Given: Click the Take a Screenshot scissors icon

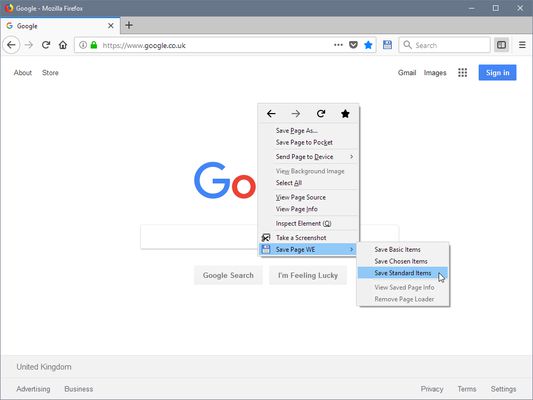Looking at the screenshot, I should pyautogui.click(x=266, y=238).
